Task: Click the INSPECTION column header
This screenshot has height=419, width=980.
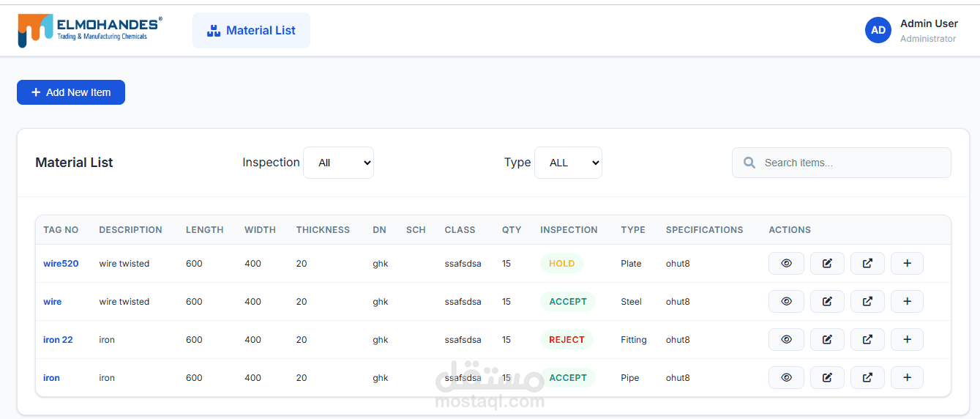Action: pyautogui.click(x=569, y=229)
